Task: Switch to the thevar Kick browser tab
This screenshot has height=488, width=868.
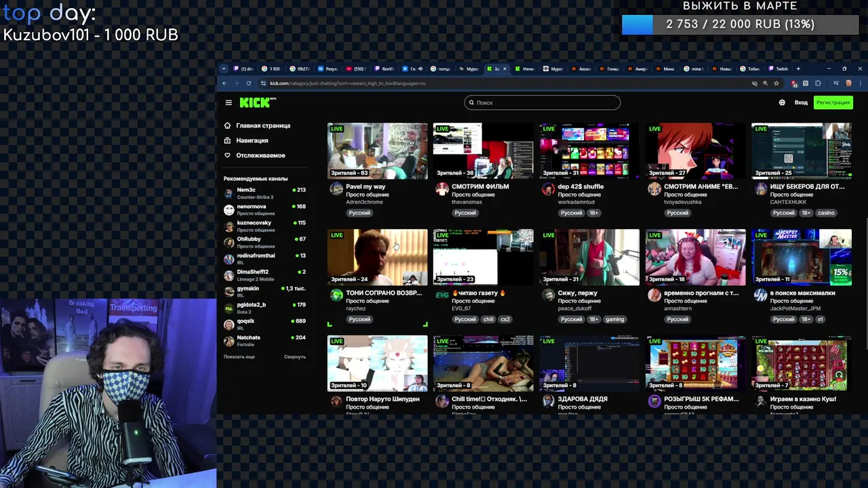Action: coord(526,68)
